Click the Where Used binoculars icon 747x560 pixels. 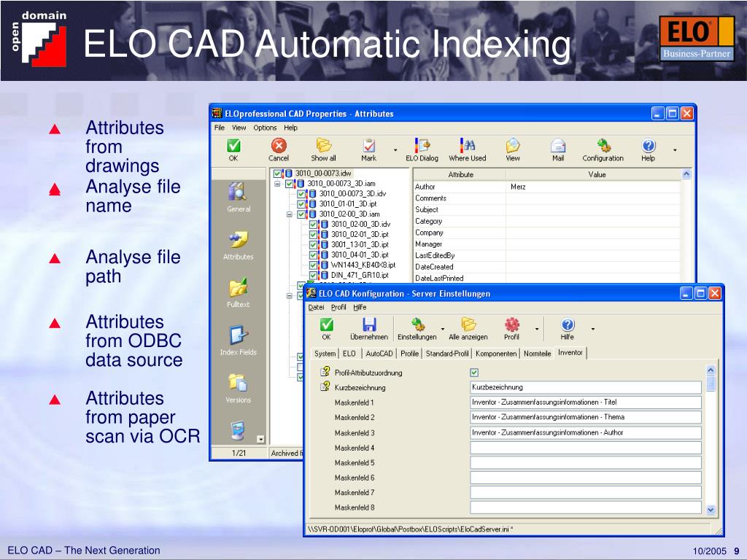[x=468, y=145]
